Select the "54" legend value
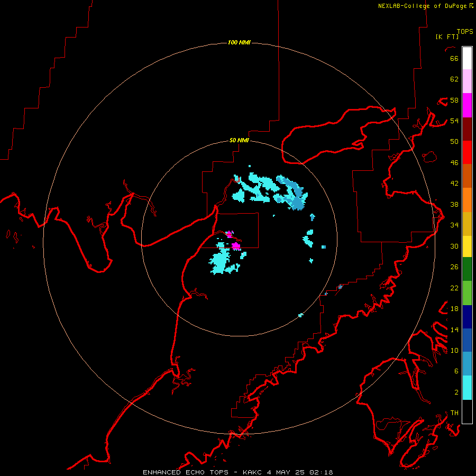The height and width of the screenshot is (476, 476). (x=454, y=121)
